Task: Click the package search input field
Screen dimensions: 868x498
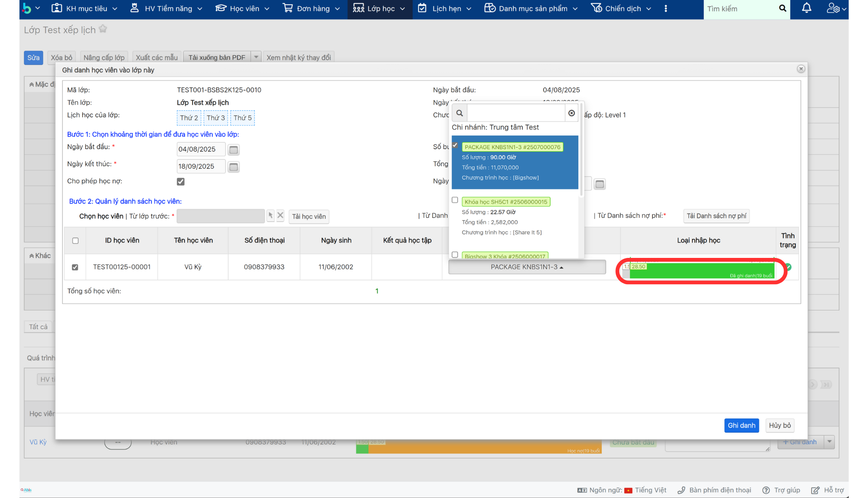Action: [x=515, y=113]
